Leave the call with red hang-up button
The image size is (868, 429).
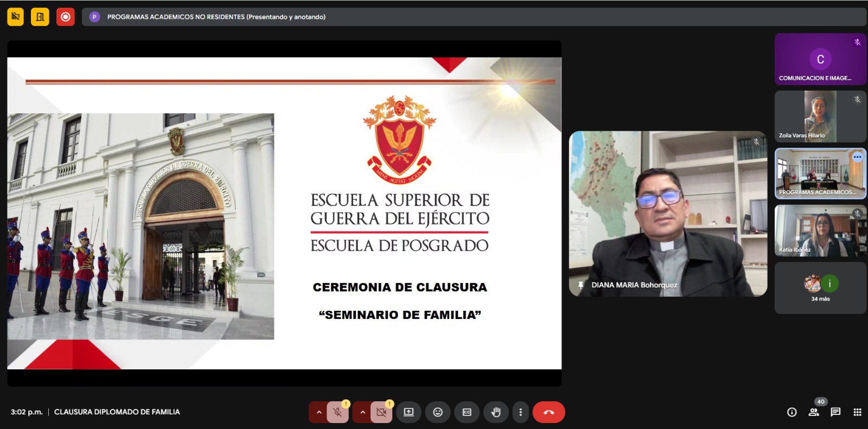tap(548, 413)
